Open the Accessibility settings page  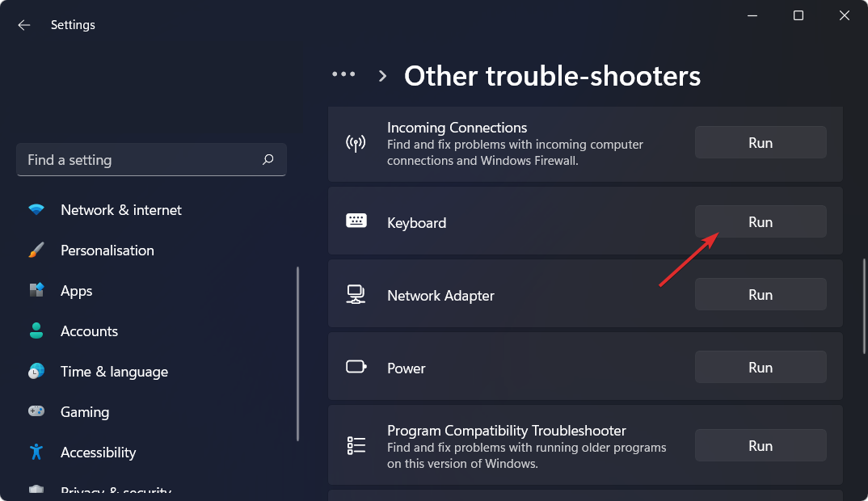pyautogui.click(x=98, y=453)
